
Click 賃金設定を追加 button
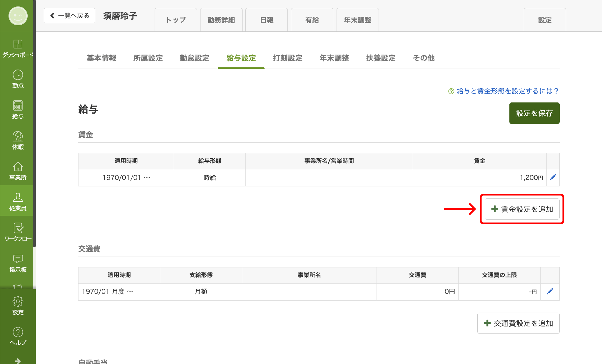click(522, 209)
